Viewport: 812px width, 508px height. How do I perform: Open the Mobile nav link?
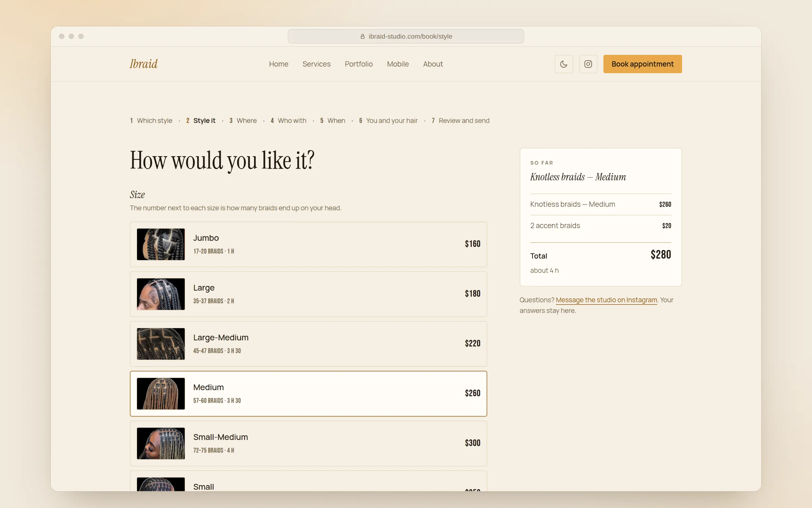click(x=398, y=64)
